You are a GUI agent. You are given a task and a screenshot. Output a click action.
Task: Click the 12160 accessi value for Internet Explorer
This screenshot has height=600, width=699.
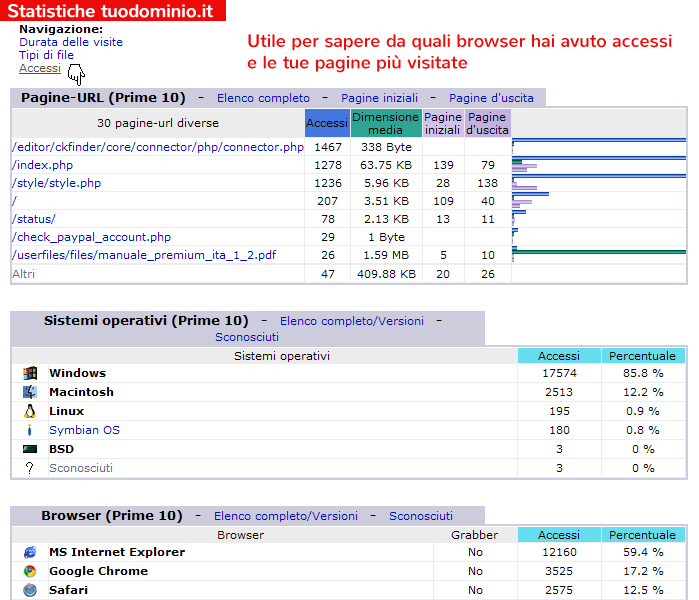click(559, 552)
